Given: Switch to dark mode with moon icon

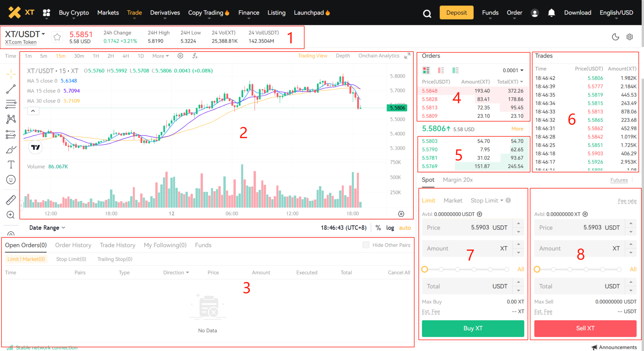Looking at the screenshot, I should [615, 37].
